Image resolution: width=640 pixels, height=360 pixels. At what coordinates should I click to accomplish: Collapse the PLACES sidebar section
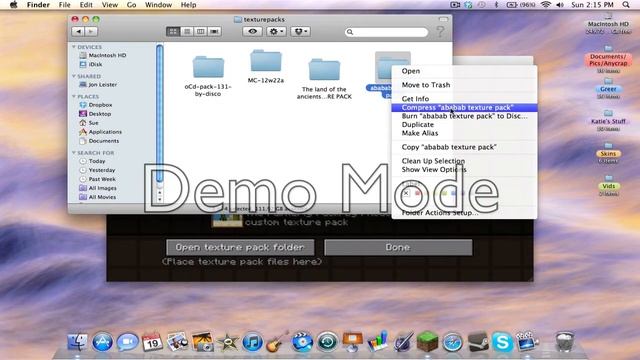74,96
